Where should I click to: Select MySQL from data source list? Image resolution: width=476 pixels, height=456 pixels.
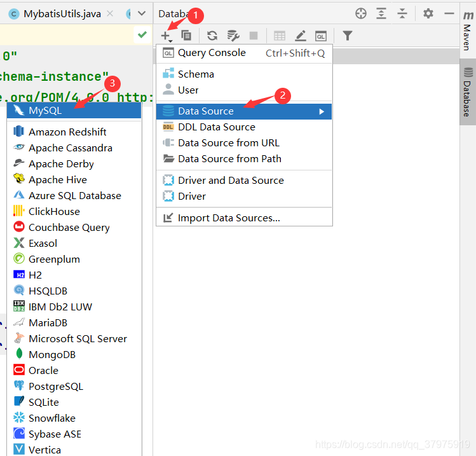(74, 110)
